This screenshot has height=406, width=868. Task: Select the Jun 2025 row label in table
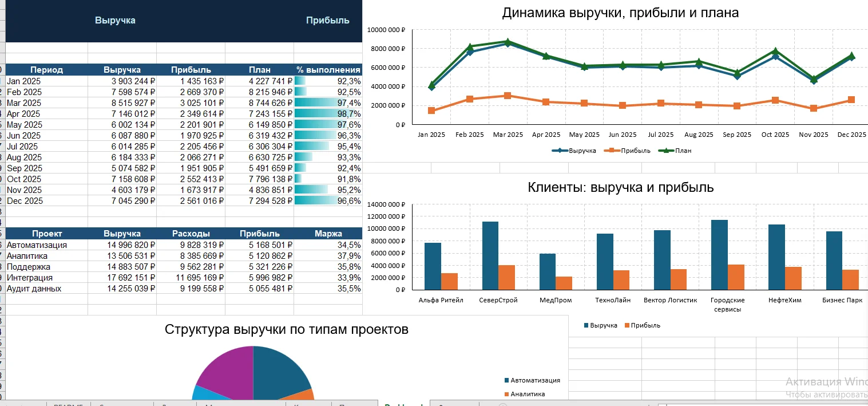click(47, 136)
